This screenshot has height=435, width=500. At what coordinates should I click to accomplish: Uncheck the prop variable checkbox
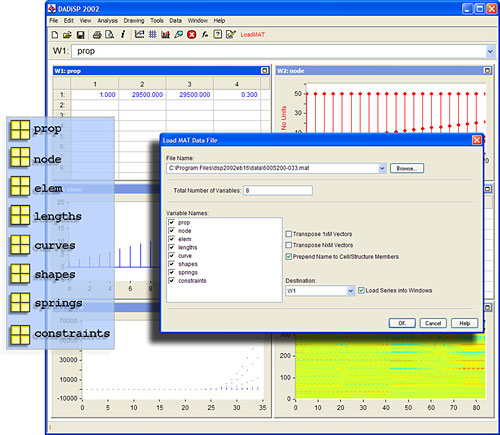point(172,222)
